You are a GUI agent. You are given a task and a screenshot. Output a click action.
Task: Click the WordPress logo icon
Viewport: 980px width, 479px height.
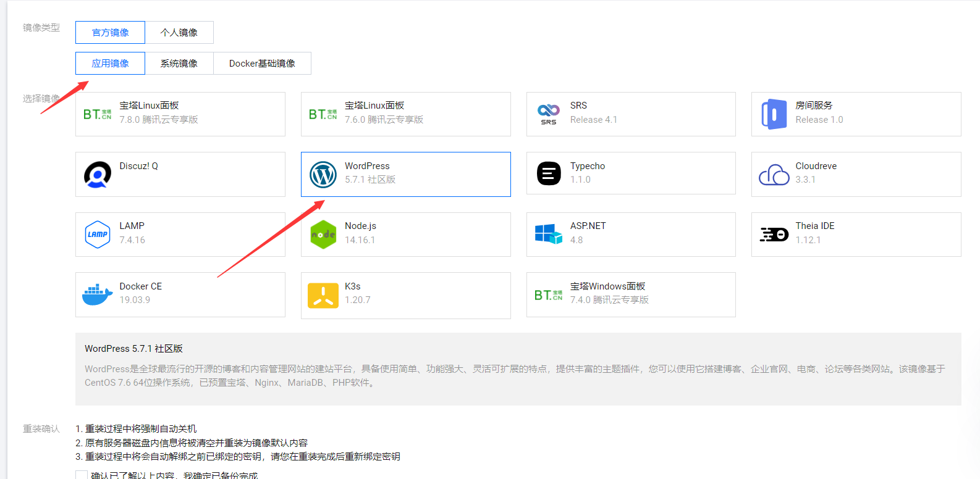[323, 175]
